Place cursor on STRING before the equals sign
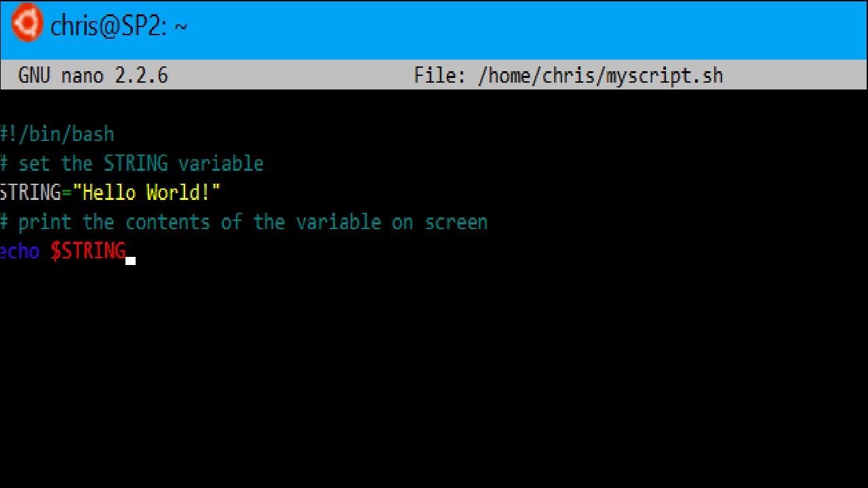Viewport: 868px width, 488px height. pos(31,192)
